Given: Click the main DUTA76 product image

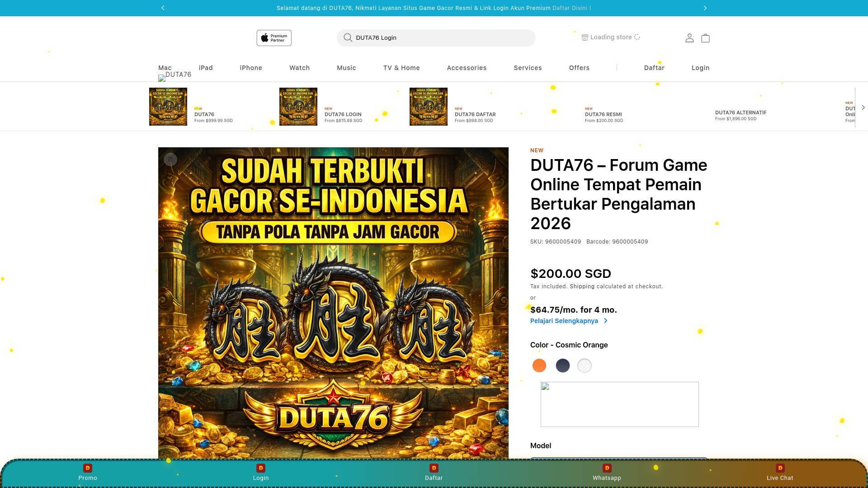Looking at the screenshot, I should [333, 303].
